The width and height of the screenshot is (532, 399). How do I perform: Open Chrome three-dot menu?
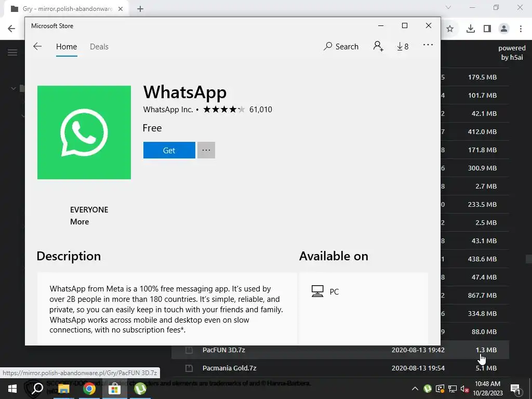[x=521, y=29]
